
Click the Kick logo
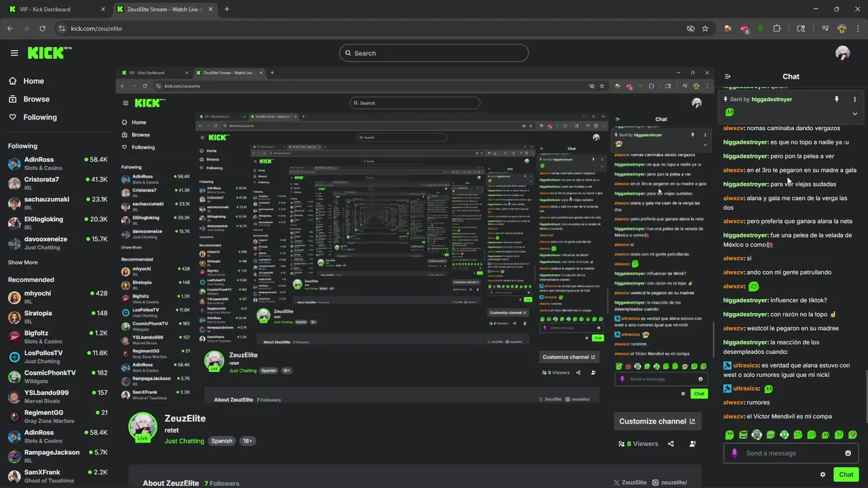coord(49,53)
